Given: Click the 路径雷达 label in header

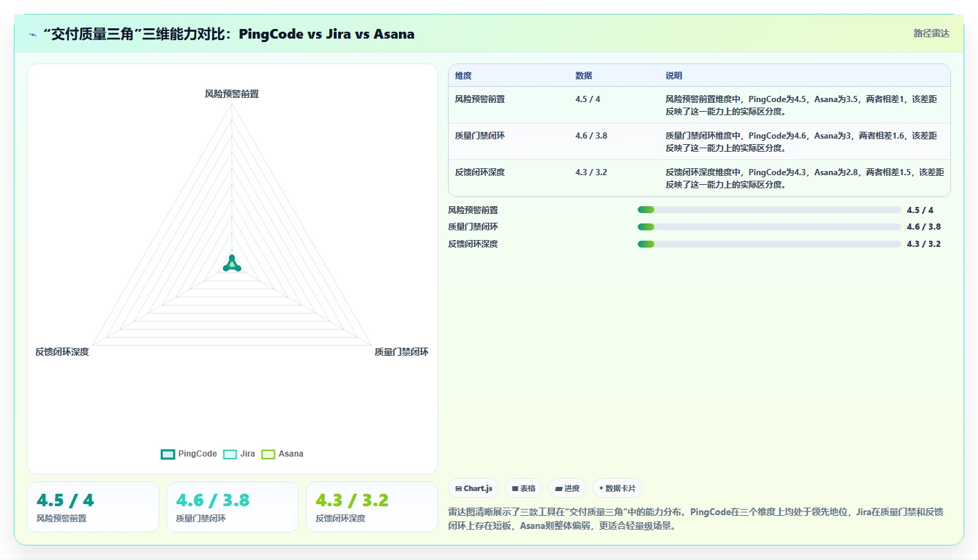Looking at the screenshot, I should [x=932, y=33].
